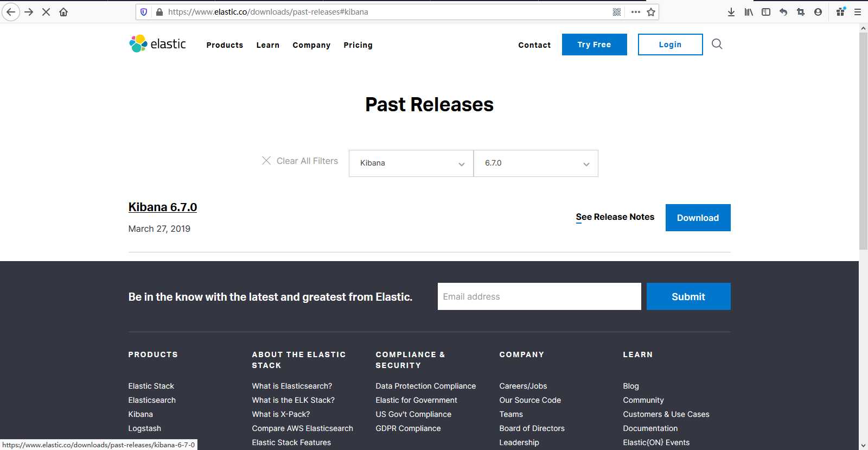Open Elastic Stack Features link

[x=291, y=442]
